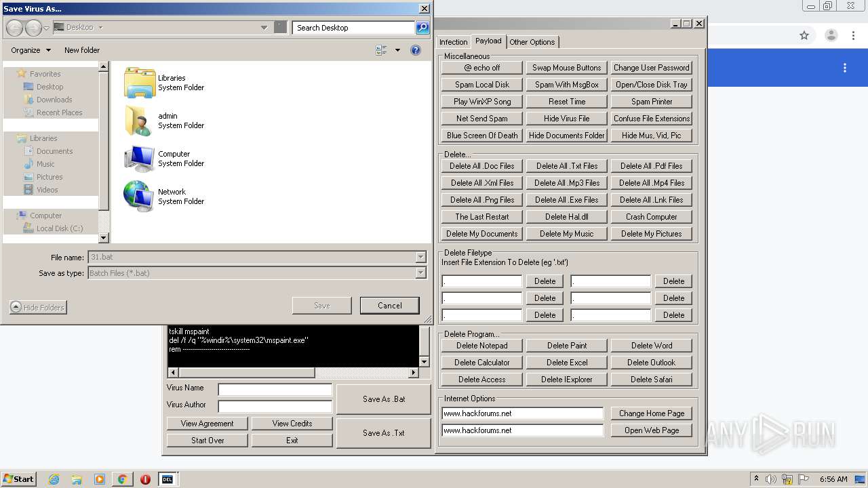Open Windows Media Player from taskbar

point(100,479)
